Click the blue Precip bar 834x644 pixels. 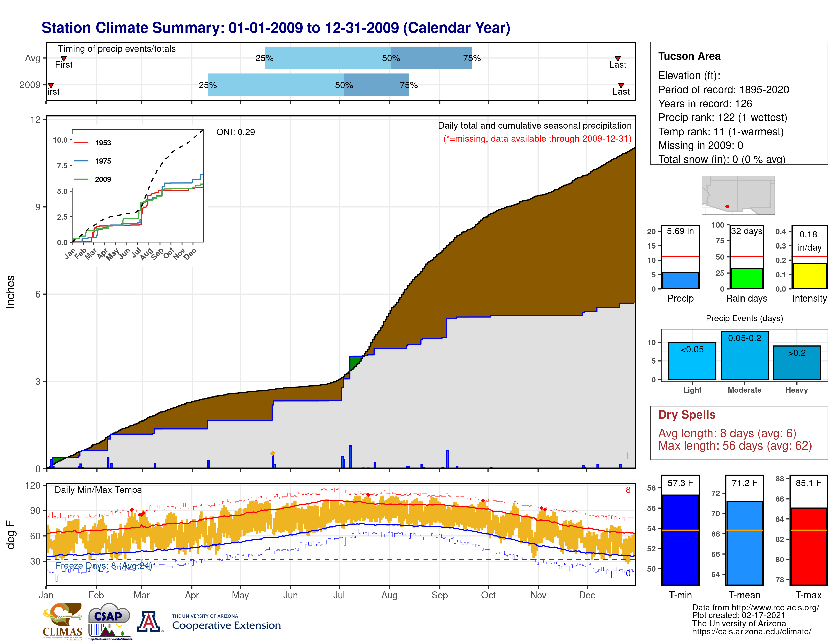point(680,280)
